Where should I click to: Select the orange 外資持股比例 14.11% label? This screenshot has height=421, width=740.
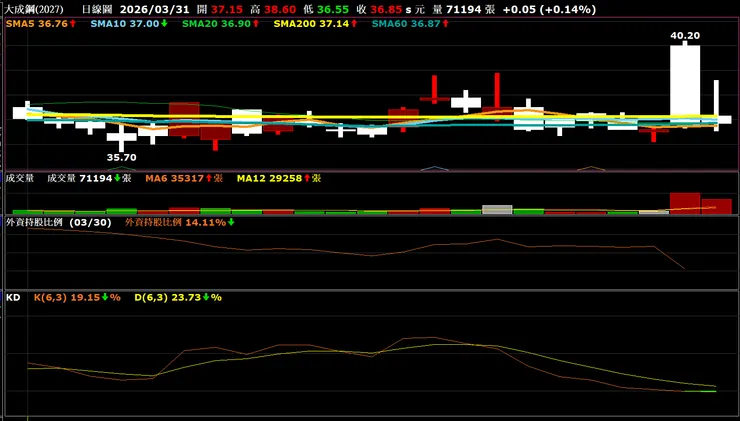179,223
